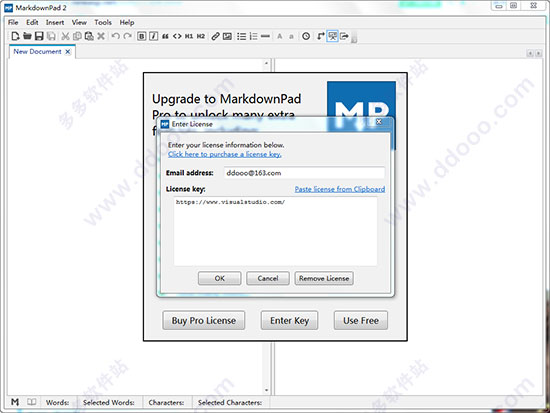Insert code using the angle brackets icon
This screenshot has height=413, width=550.
[x=177, y=36]
